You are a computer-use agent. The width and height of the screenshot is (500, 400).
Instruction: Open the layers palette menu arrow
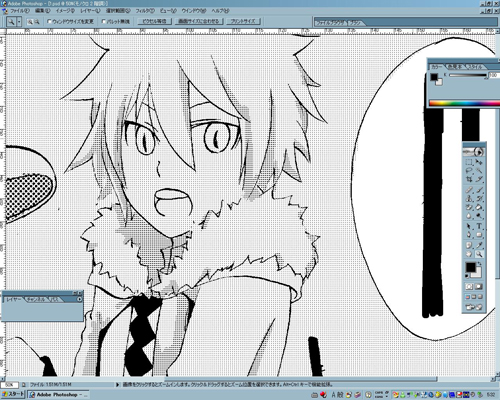pos(79,299)
